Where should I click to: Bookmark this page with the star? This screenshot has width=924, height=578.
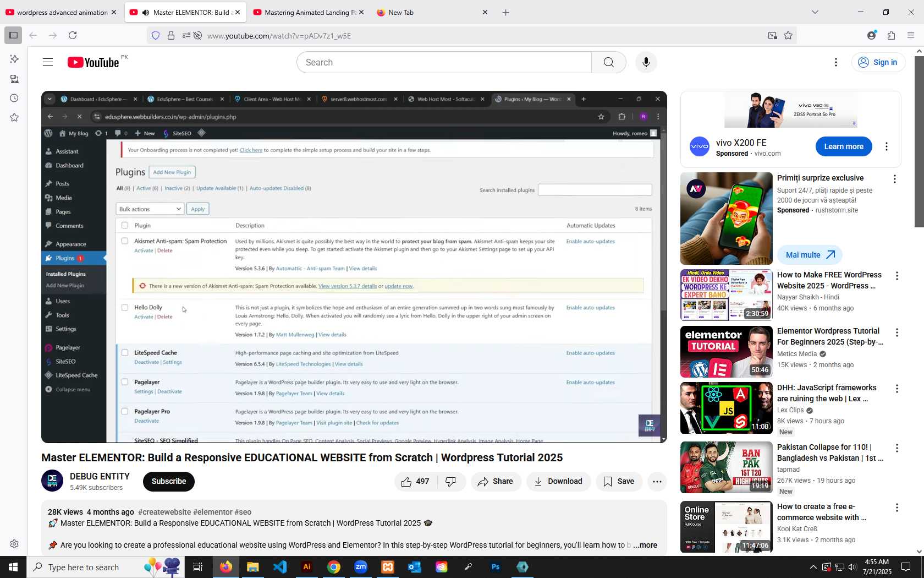click(788, 35)
